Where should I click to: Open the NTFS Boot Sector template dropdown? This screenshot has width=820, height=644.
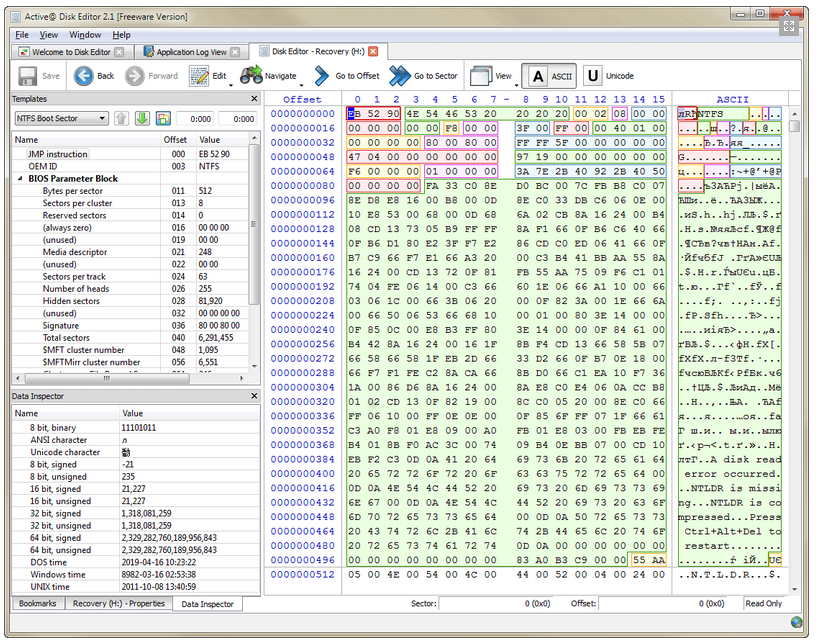coord(103,118)
